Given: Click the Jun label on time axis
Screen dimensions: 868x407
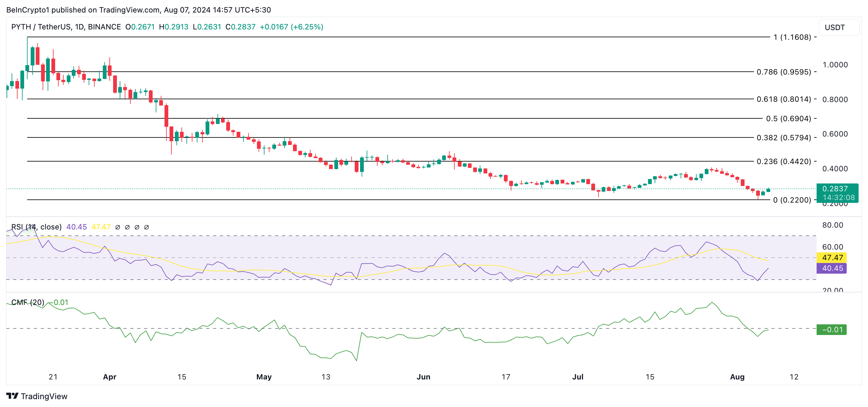Looking at the screenshot, I should [423, 377].
